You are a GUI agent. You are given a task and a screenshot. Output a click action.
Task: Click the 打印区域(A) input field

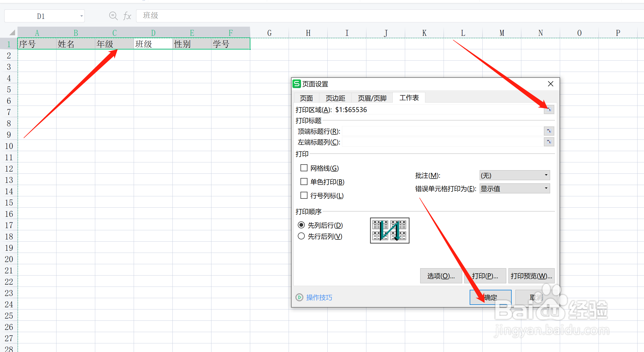point(438,110)
